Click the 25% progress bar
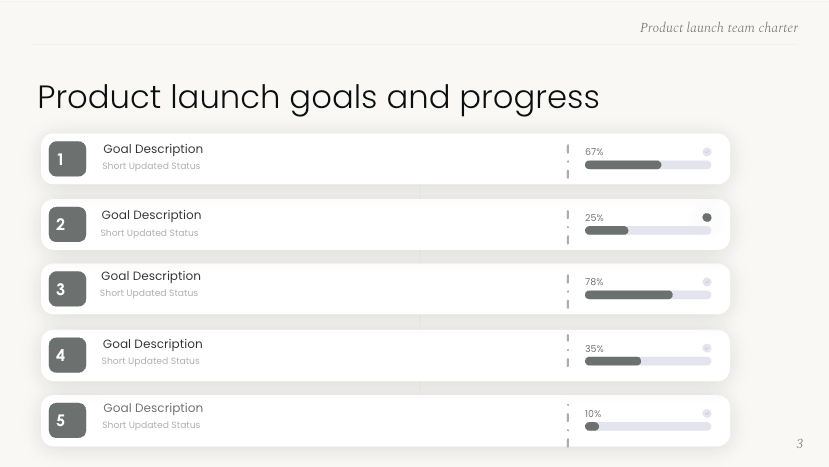Screen dimensions: 829x467 point(647,230)
